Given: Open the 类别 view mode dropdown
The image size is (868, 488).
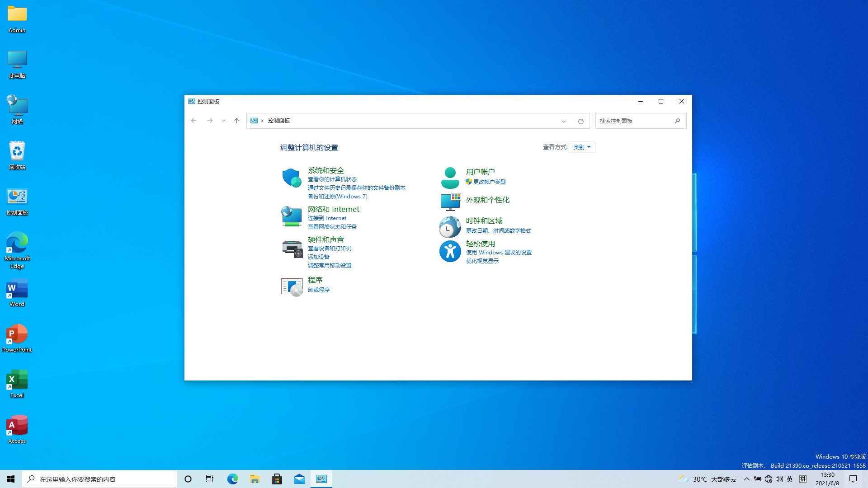Looking at the screenshot, I should (582, 147).
